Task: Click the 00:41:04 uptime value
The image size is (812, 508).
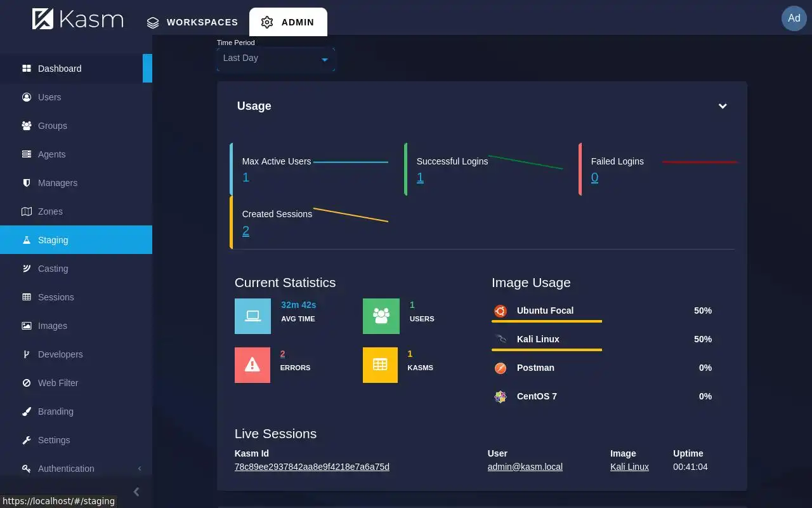Action: [x=690, y=467]
